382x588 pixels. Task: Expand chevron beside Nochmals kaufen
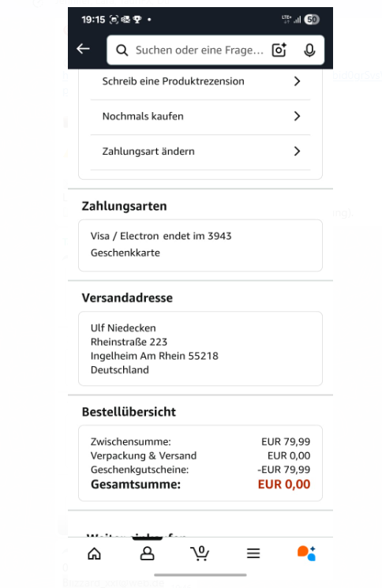[297, 116]
